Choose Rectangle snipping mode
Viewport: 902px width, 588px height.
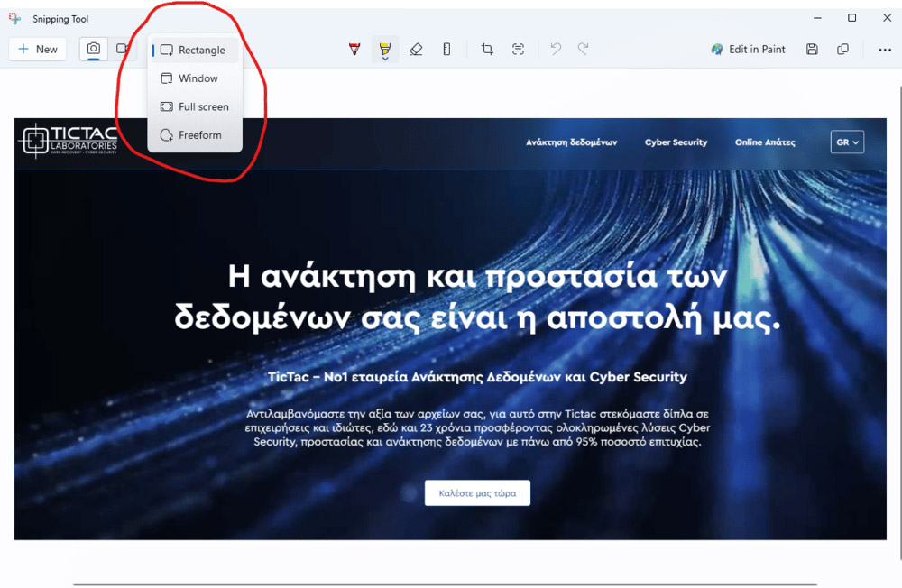coord(195,51)
